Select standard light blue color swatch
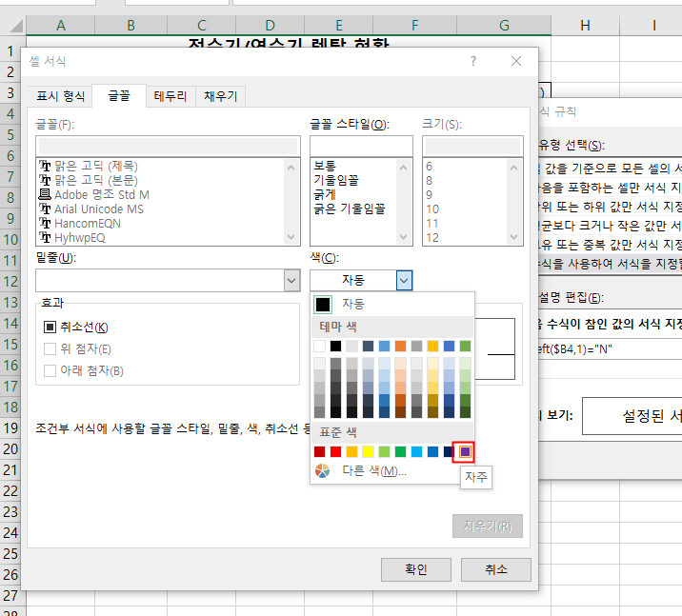This screenshot has height=616, width=682. click(416, 451)
